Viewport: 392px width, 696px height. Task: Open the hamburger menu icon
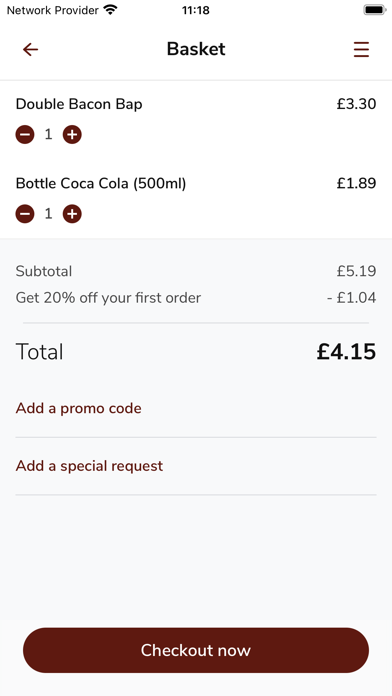pos(361,49)
